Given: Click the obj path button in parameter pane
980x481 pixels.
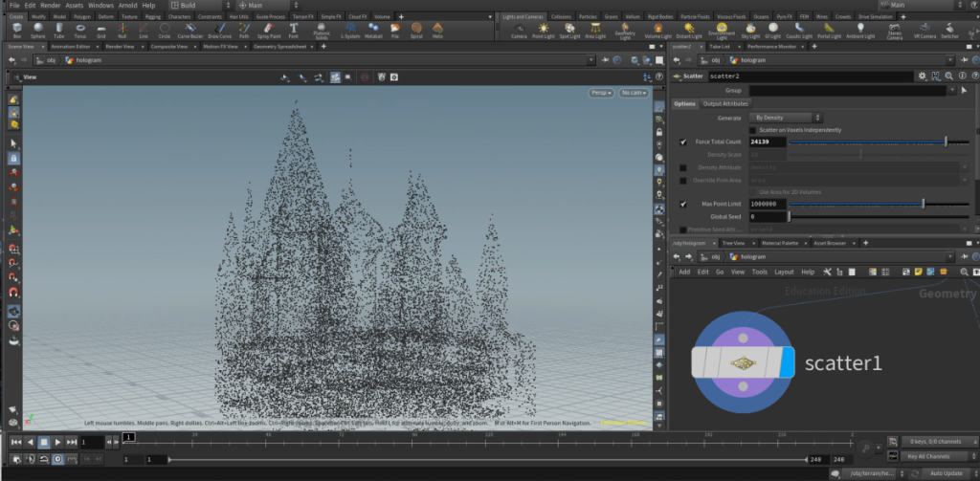Looking at the screenshot, I should tap(710, 60).
